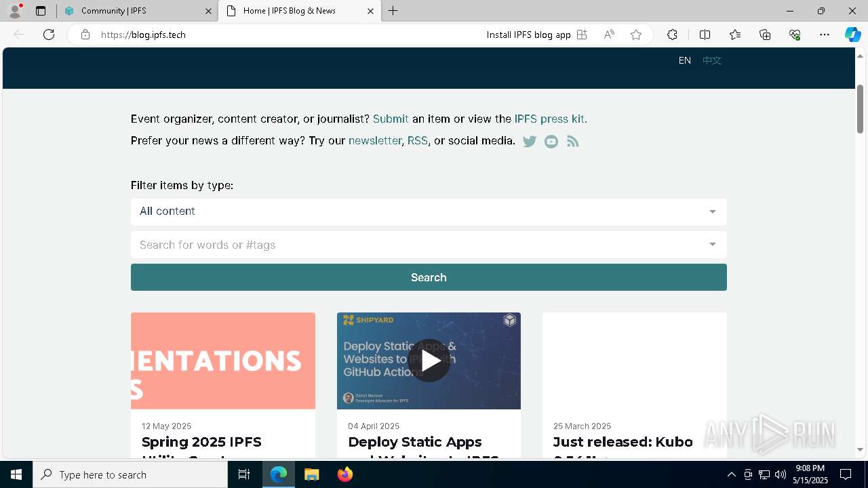This screenshot has height=488, width=868.
Task: Open Spring 2025 IPFS article title
Action: click(x=201, y=447)
